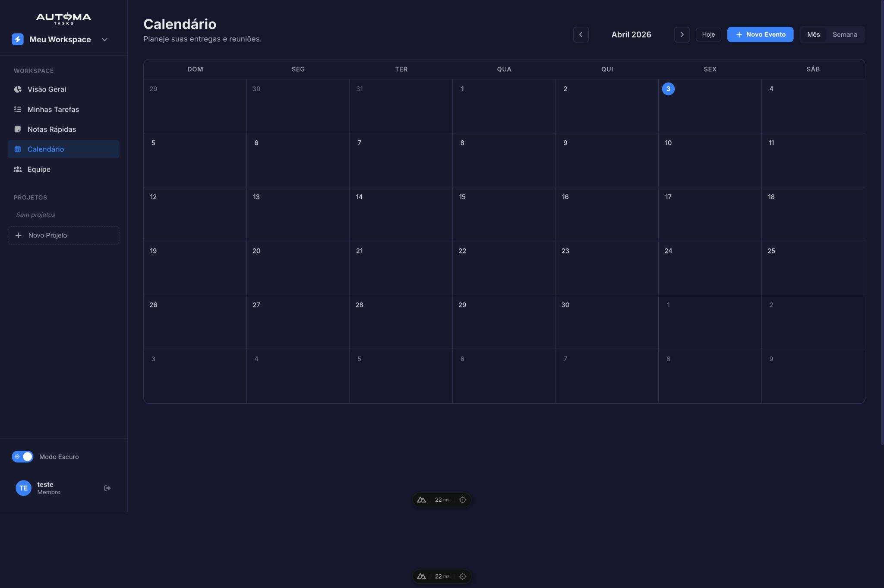Click the bottom Nuxt DevTools logo icon
Screen dimensions: 884x588
(x=421, y=576)
